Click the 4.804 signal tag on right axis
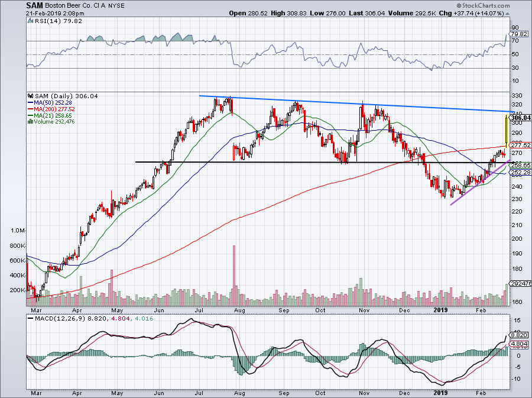The height and width of the screenshot is (398, 532). (x=519, y=344)
